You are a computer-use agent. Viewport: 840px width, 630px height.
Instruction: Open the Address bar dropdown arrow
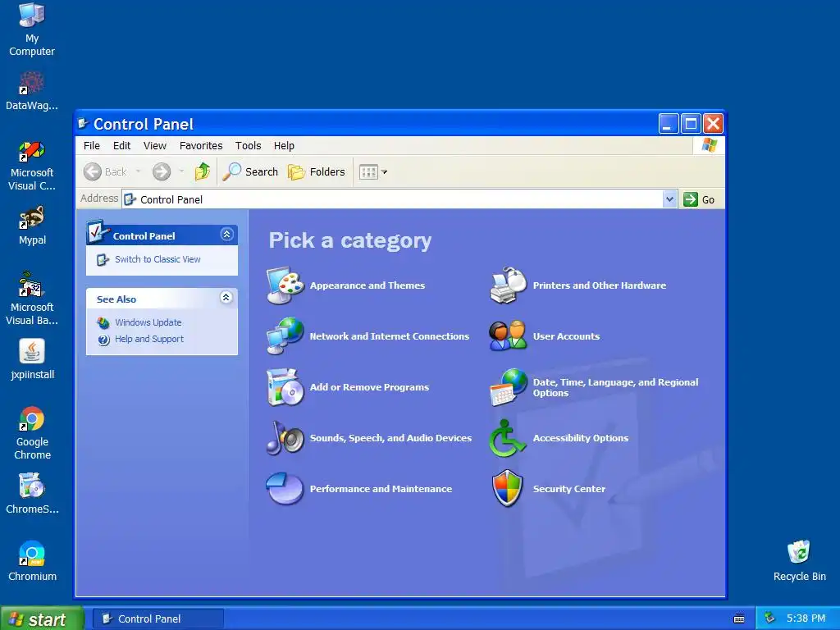click(x=669, y=199)
